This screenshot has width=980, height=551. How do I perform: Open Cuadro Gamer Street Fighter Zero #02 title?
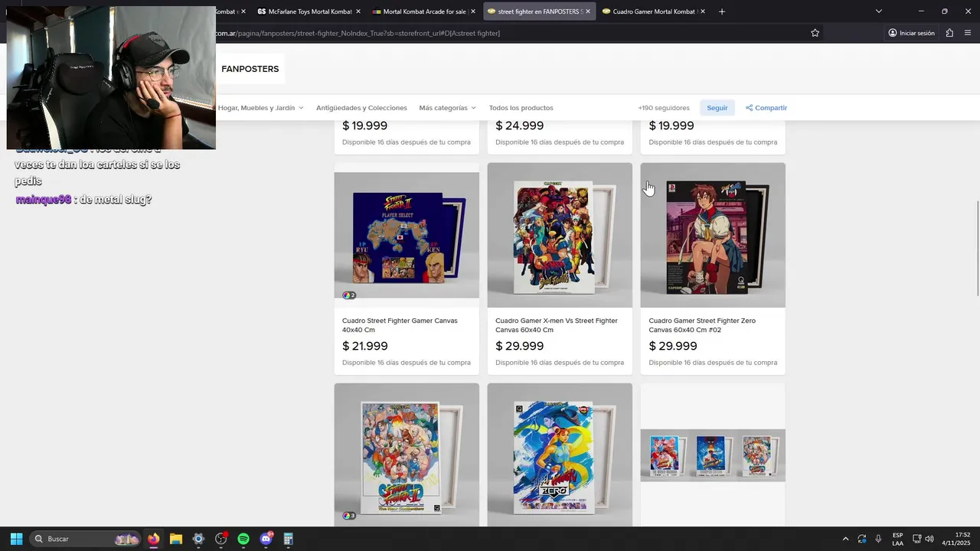point(702,325)
